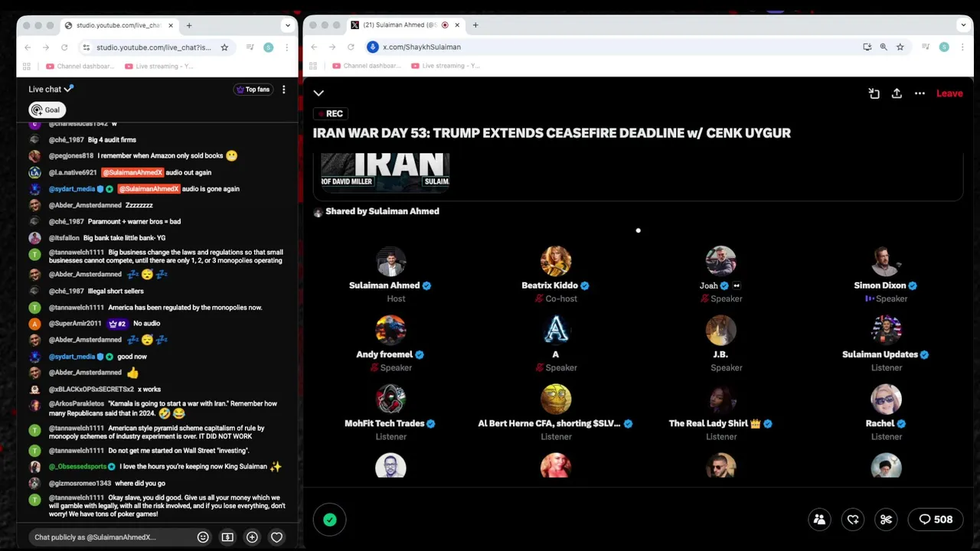Open emoji picker in YouTube live chat

(203, 537)
